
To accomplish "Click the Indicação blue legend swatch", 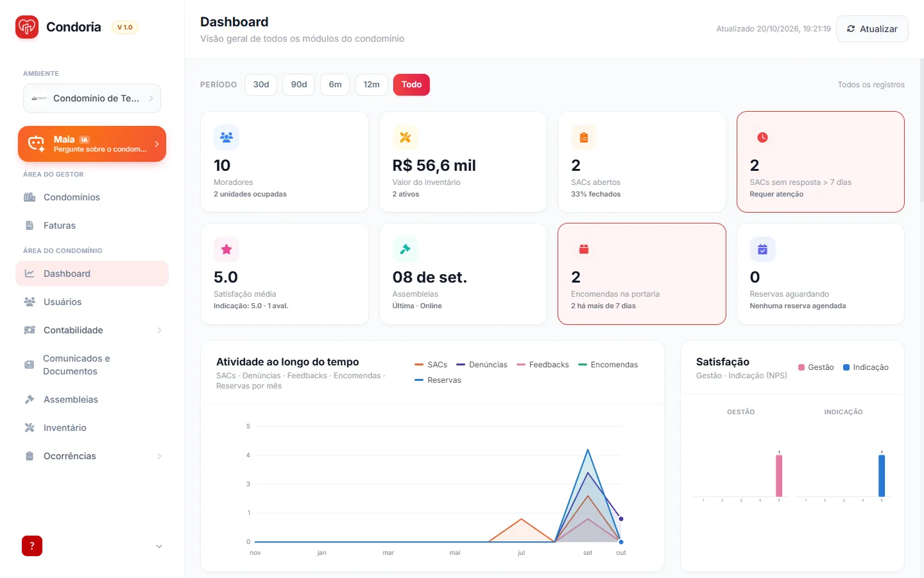I will coord(846,367).
